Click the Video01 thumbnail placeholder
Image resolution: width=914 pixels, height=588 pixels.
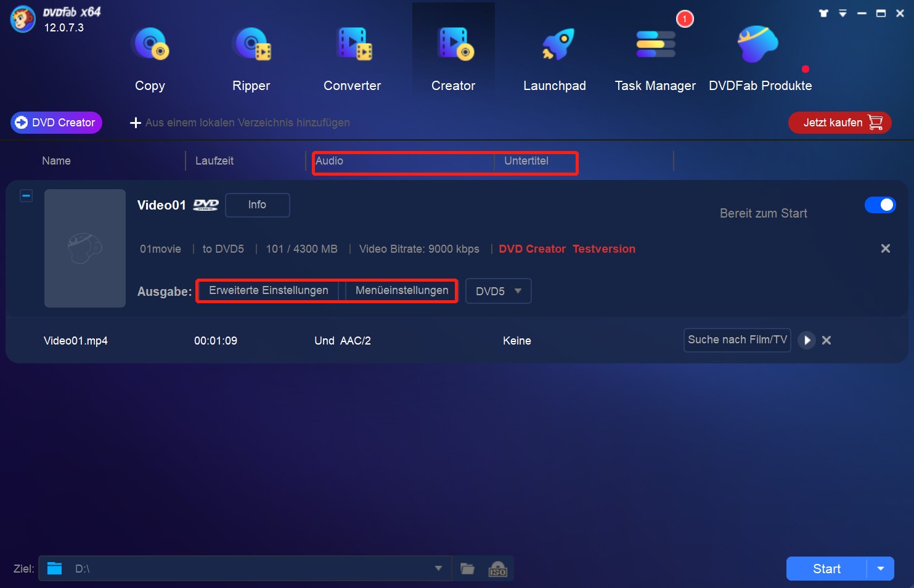(85, 248)
